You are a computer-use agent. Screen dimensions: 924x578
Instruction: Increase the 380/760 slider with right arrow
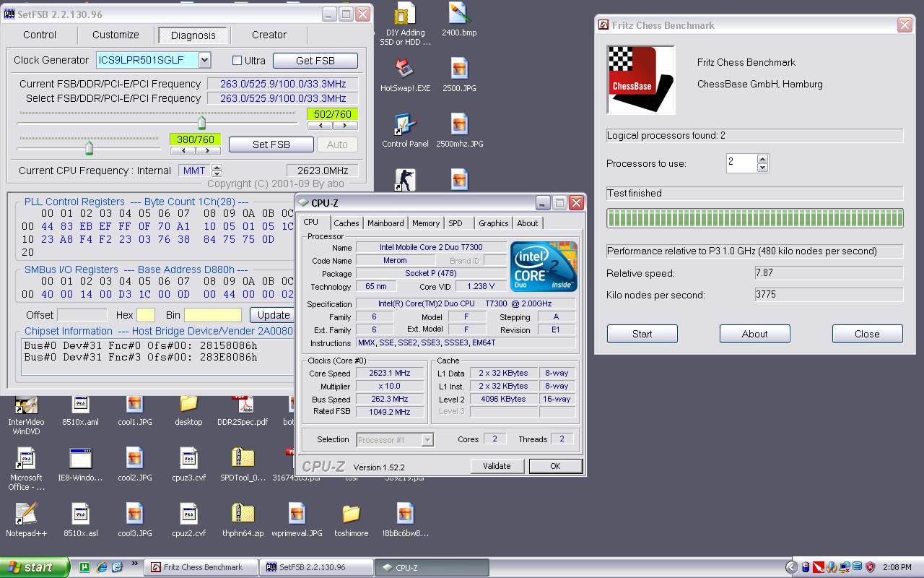208,151
